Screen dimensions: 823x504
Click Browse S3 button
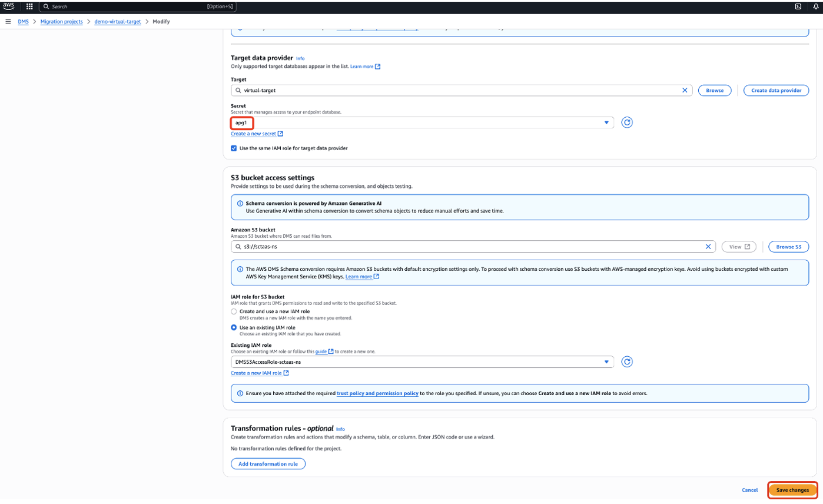click(789, 247)
